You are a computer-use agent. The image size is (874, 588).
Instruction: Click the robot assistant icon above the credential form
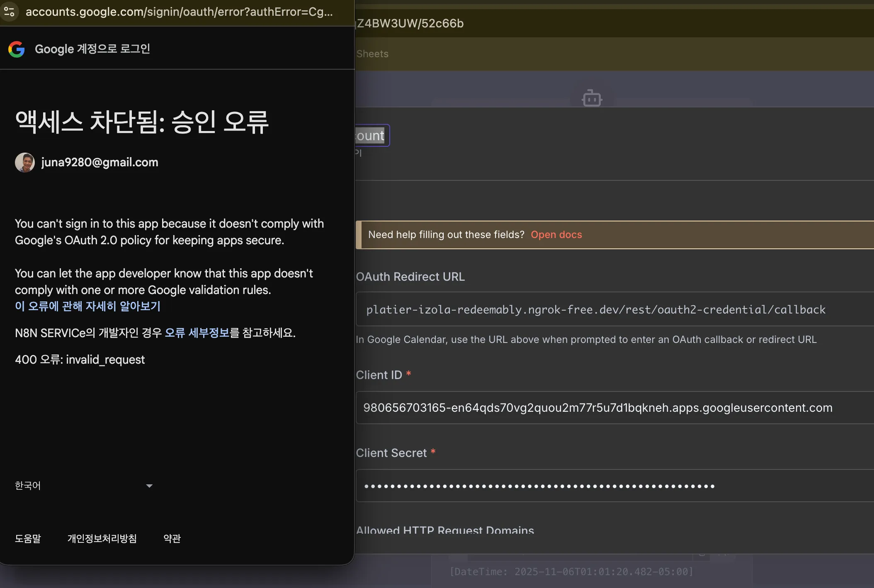[592, 98]
